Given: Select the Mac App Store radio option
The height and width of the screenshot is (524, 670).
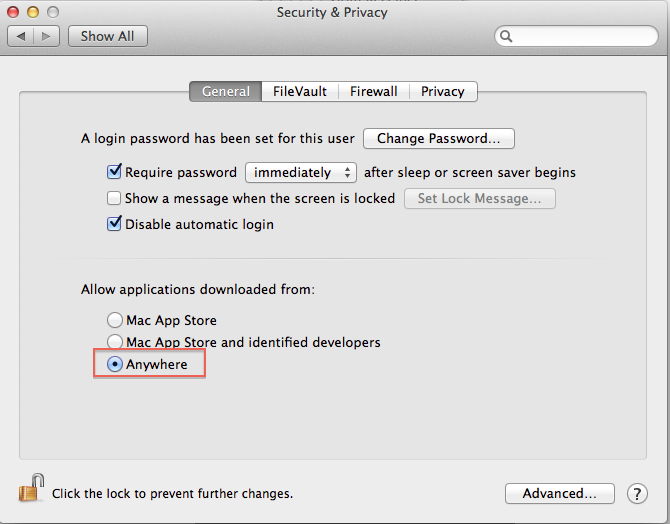Looking at the screenshot, I should point(114,320).
